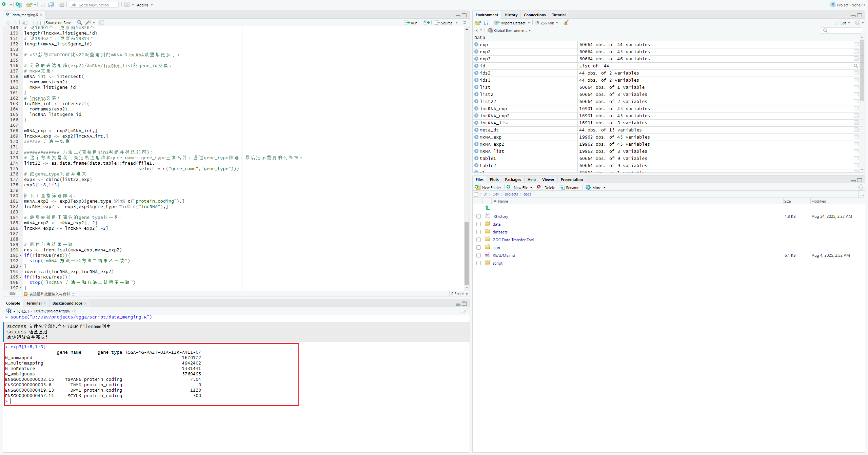Image resolution: width=868 pixels, height=455 pixels.
Task: Show document in new window icon
Action: point(25,23)
